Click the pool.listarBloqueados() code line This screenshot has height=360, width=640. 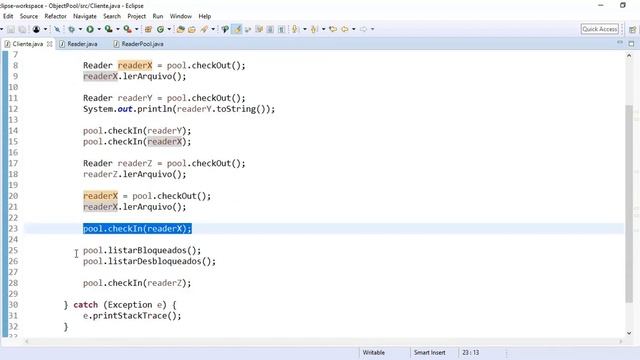142,250
